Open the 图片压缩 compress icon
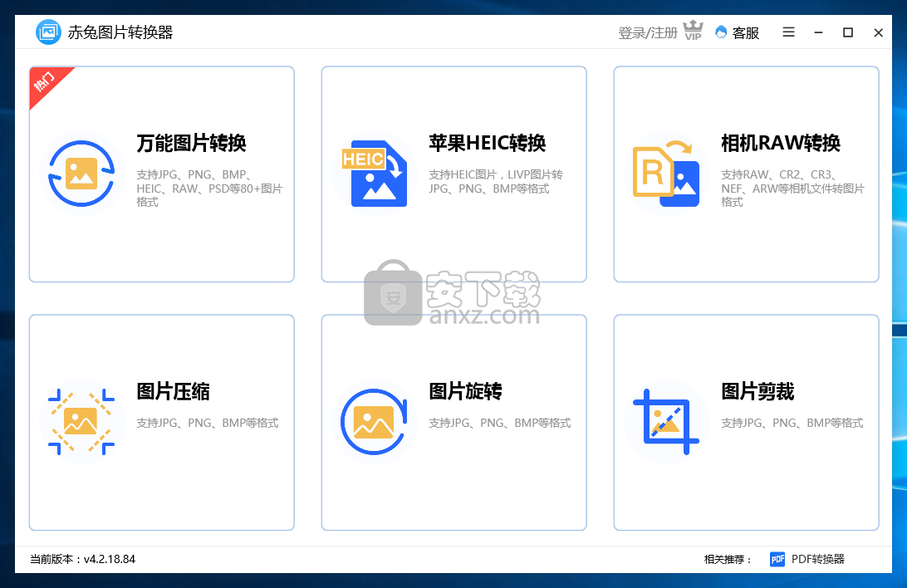Screen dimensions: 907x588 [x=81, y=422]
